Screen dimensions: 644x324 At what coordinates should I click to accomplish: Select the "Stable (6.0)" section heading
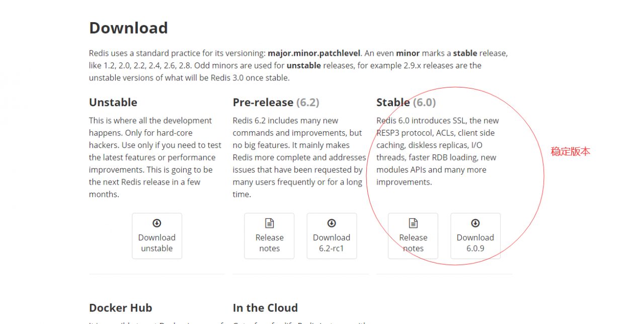pos(406,103)
